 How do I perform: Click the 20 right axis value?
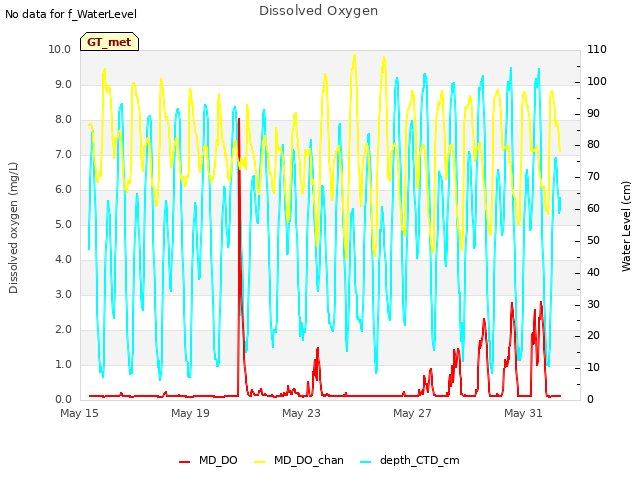point(593,336)
